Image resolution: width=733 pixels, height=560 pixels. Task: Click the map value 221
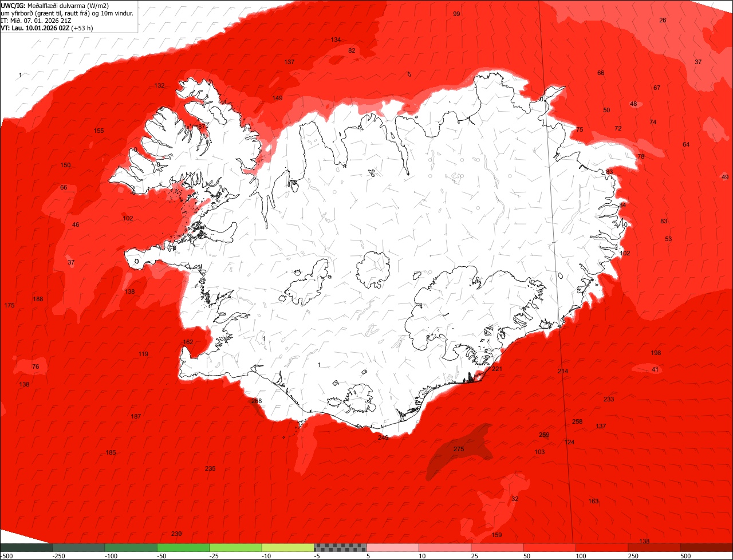497,369
